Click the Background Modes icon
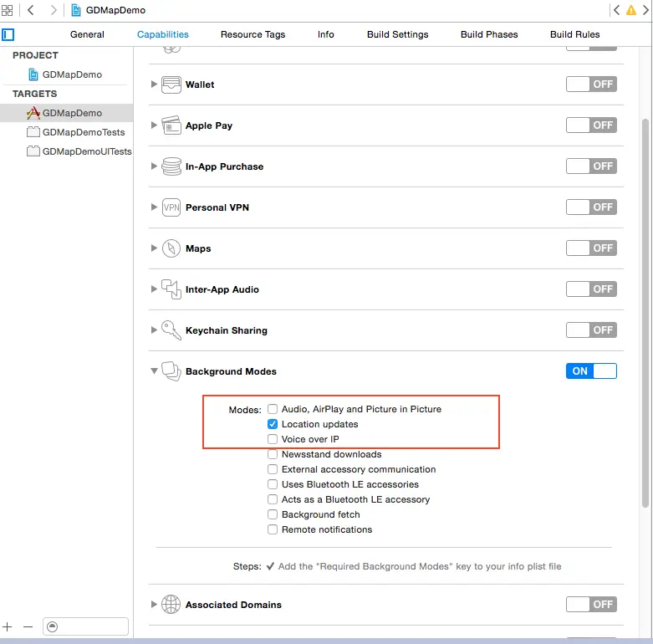653x644 pixels. pyautogui.click(x=171, y=371)
